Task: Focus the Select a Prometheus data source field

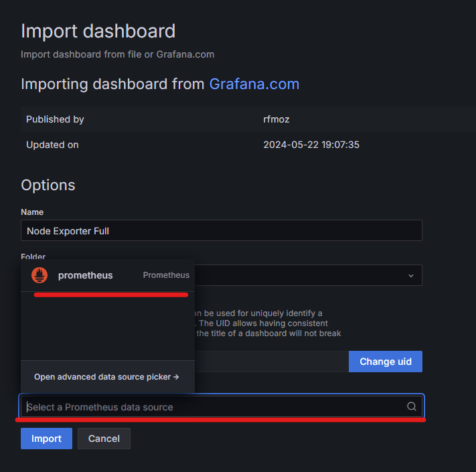Action: (x=222, y=406)
